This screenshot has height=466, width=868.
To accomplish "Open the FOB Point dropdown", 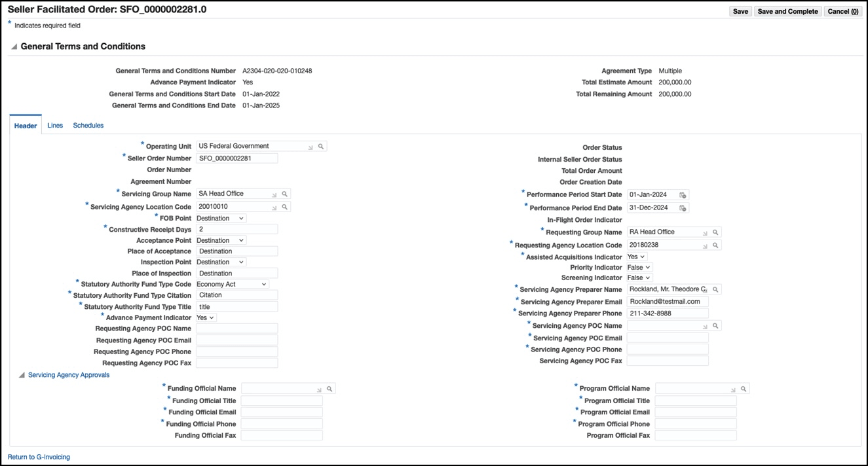I will coord(221,218).
